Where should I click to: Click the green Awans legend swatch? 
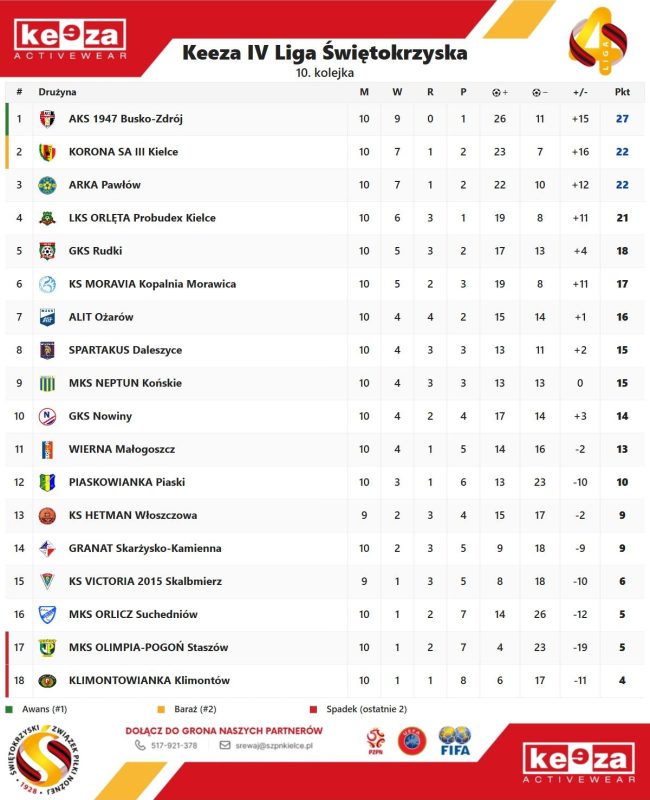[x=9, y=708]
